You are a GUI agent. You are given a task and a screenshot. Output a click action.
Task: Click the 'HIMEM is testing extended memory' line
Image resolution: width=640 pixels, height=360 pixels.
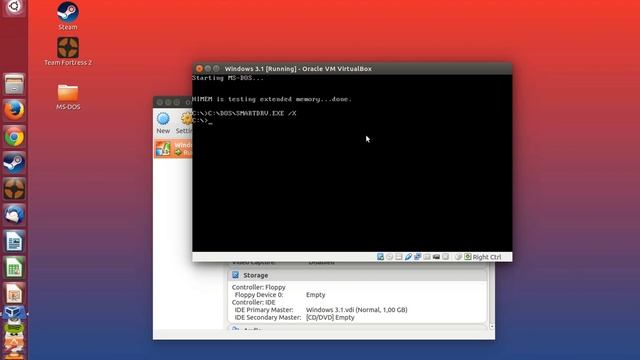[x=272, y=99]
